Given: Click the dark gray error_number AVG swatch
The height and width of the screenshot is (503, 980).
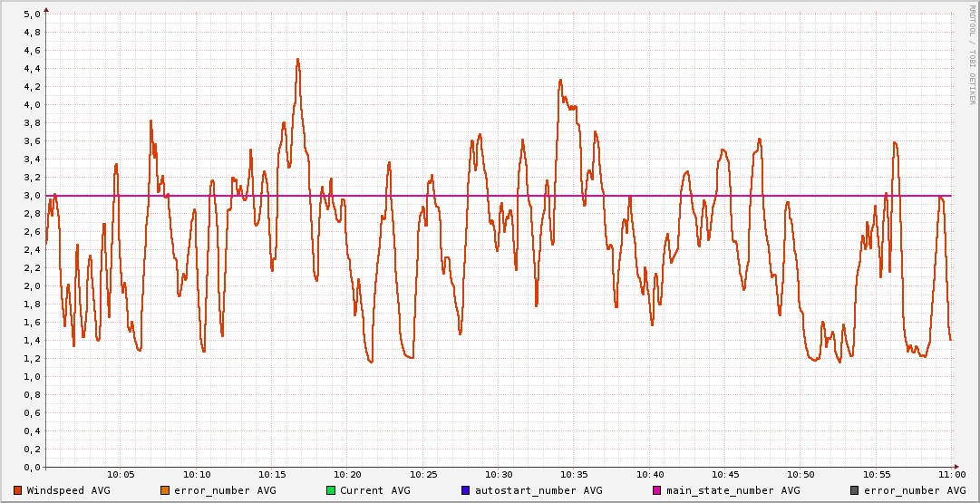Looking at the screenshot, I should [853, 490].
